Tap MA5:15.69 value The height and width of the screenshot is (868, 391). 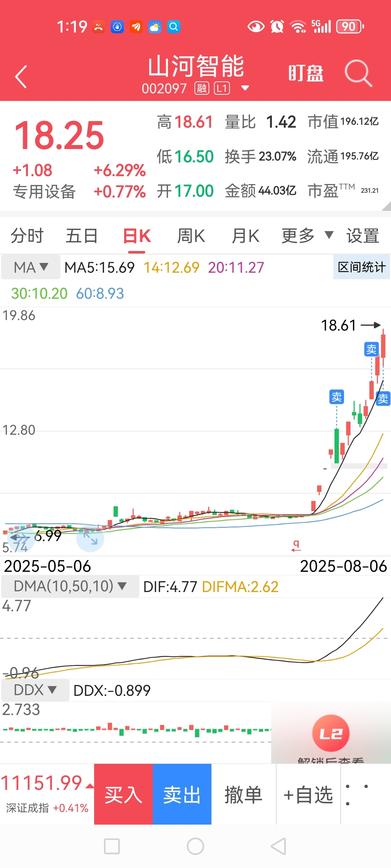click(x=100, y=268)
